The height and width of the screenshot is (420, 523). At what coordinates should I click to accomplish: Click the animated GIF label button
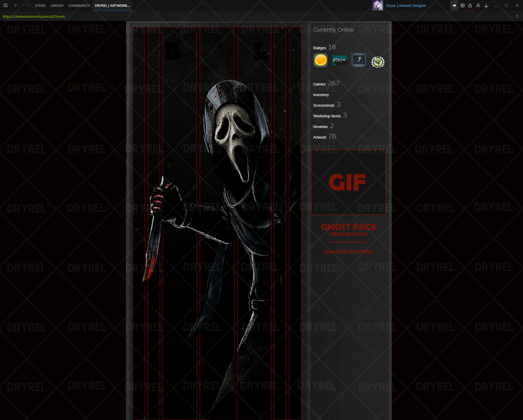coord(348,182)
